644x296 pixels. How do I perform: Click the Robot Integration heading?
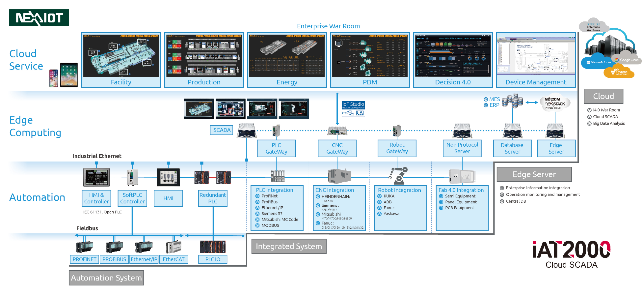pyautogui.click(x=399, y=190)
